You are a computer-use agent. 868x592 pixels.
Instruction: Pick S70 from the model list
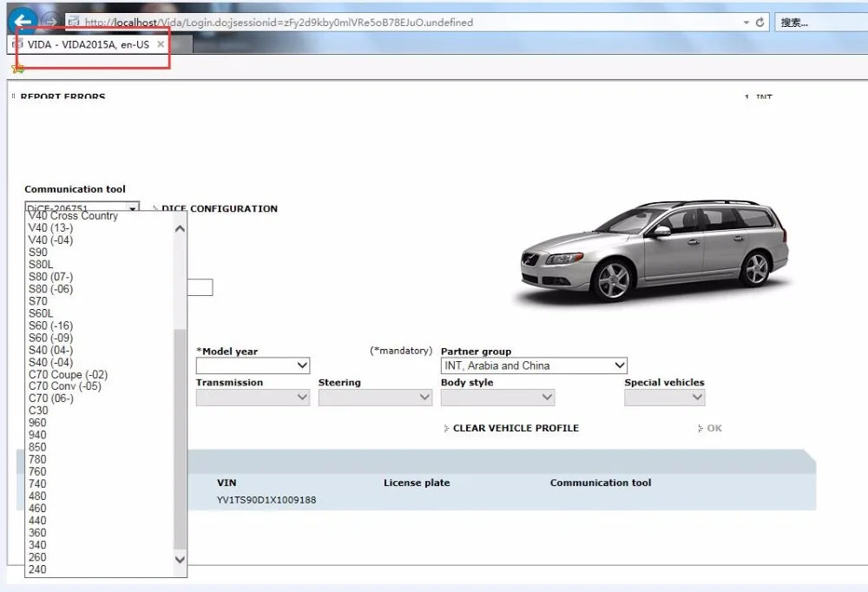pyautogui.click(x=38, y=300)
